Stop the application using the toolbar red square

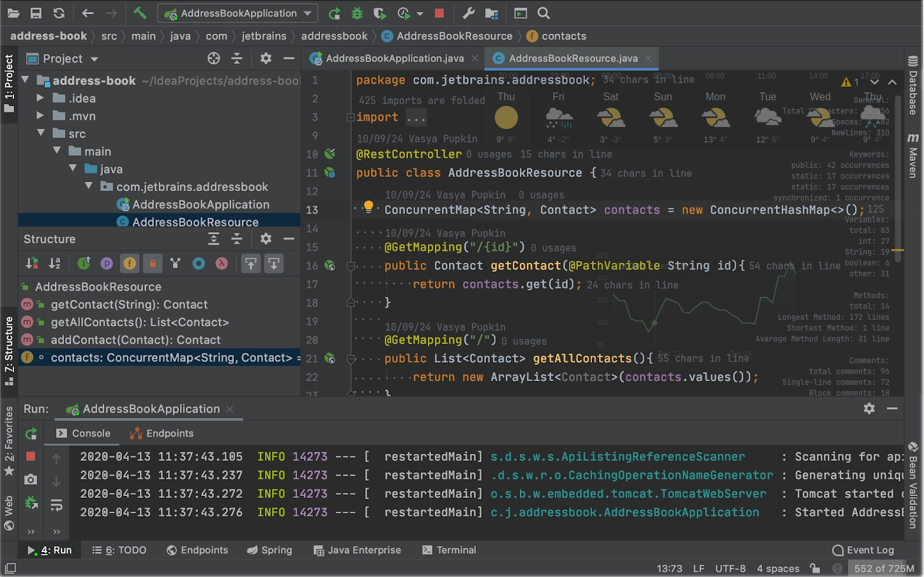click(x=439, y=13)
